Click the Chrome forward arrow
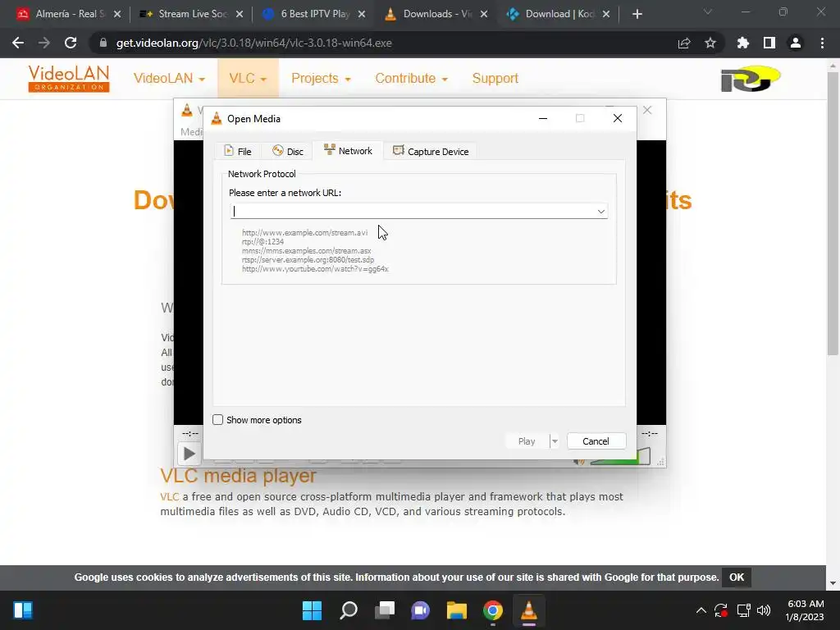Image resolution: width=840 pixels, height=630 pixels. [44, 43]
